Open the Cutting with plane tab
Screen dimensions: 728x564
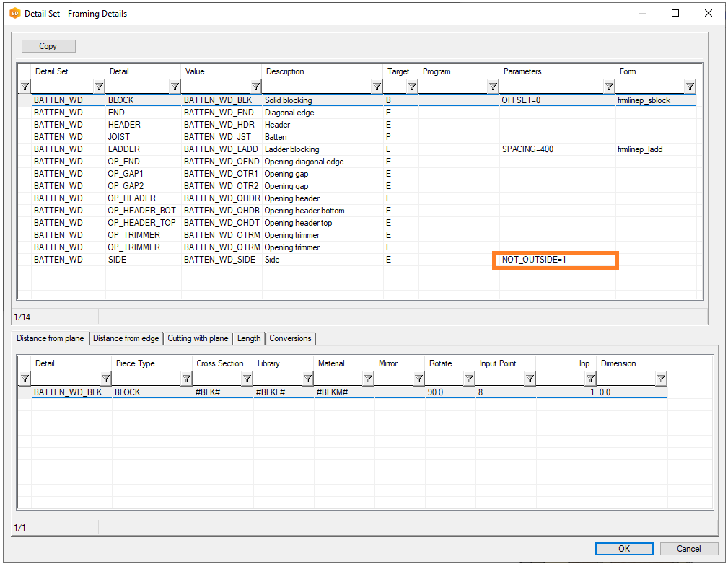tap(198, 338)
